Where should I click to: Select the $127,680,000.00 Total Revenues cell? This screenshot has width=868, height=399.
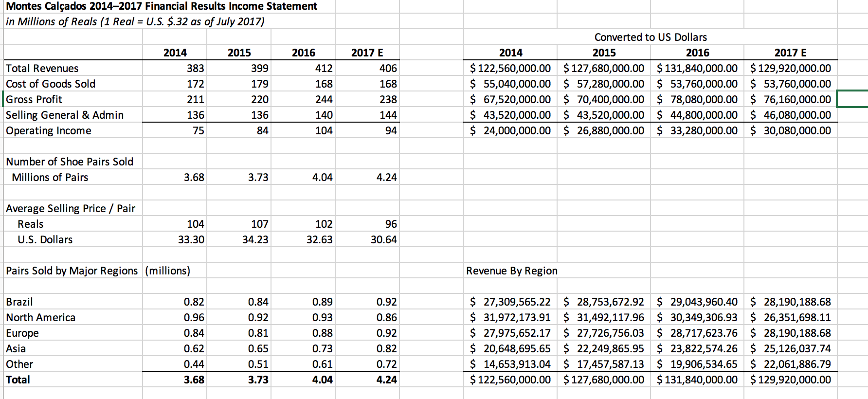click(x=604, y=69)
